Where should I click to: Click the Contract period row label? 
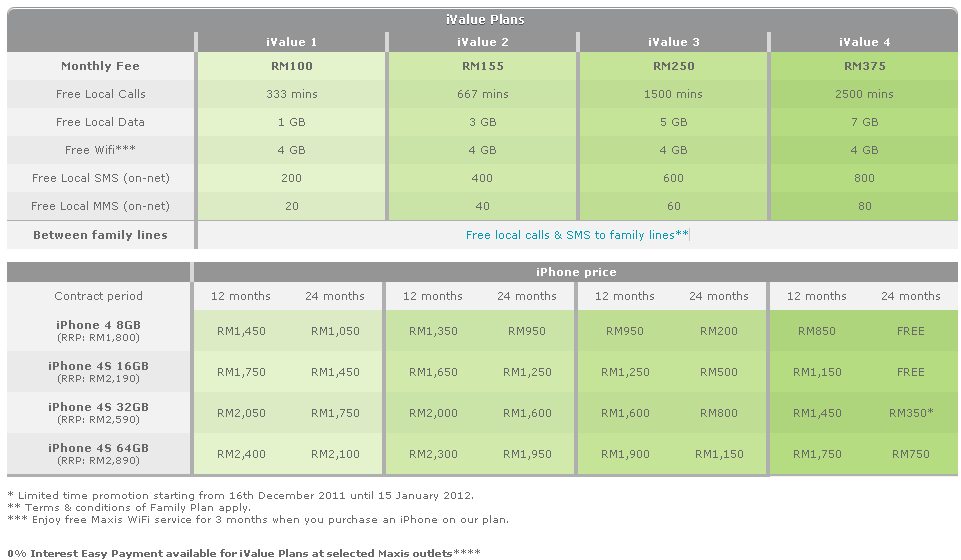tap(98, 296)
